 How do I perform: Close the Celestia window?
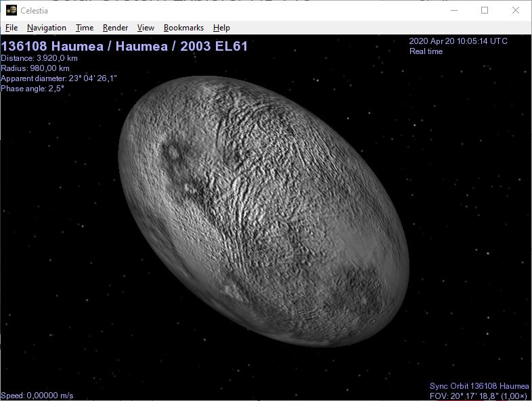(x=516, y=10)
